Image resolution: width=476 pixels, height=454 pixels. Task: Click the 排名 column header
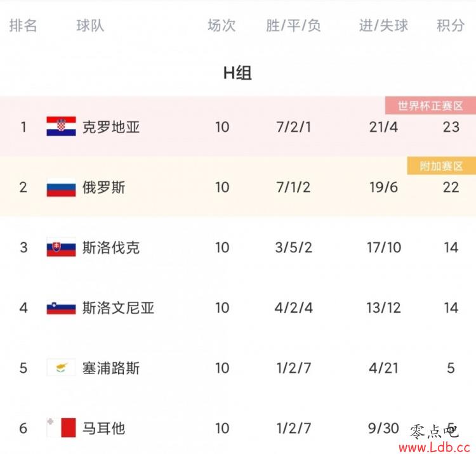pos(23,25)
